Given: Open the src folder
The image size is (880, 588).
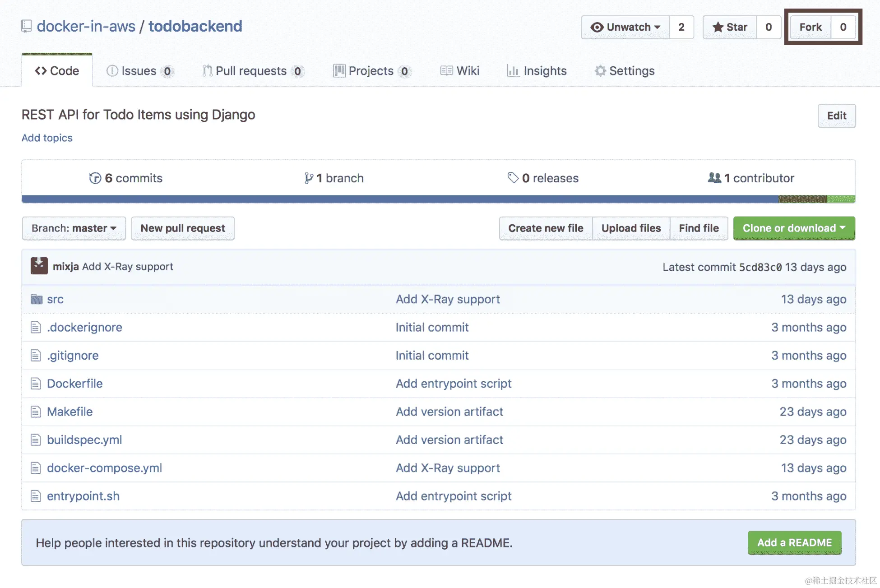Looking at the screenshot, I should tap(55, 299).
